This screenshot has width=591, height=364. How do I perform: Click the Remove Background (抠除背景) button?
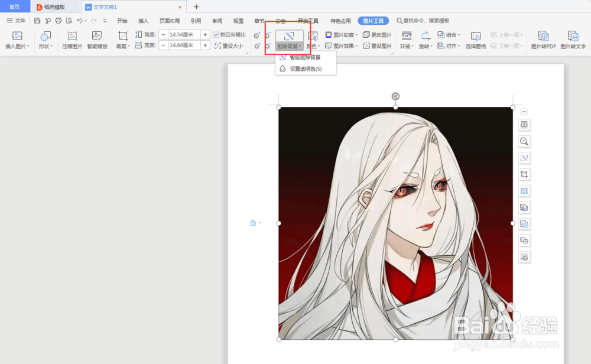(289, 40)
